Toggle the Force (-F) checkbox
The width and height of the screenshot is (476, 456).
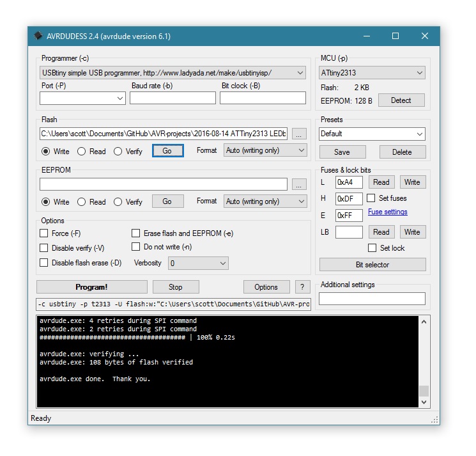[x=44, y=233]
